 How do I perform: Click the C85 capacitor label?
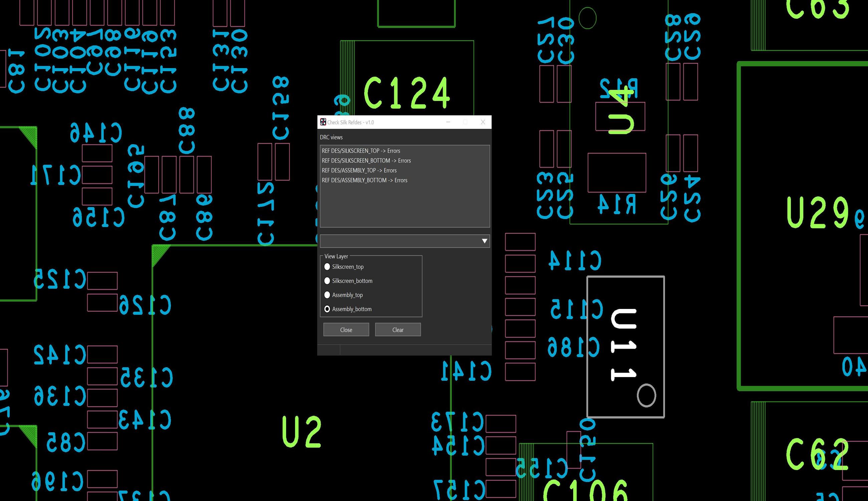coord(66,442)
